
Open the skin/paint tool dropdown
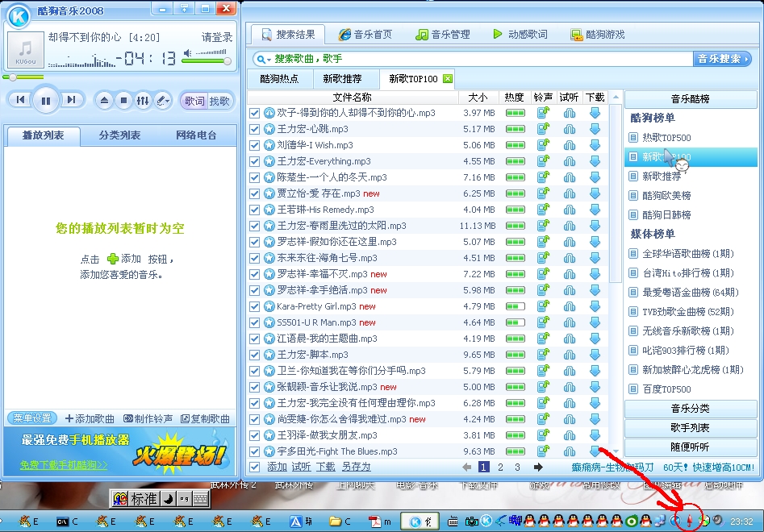(163, 101)
